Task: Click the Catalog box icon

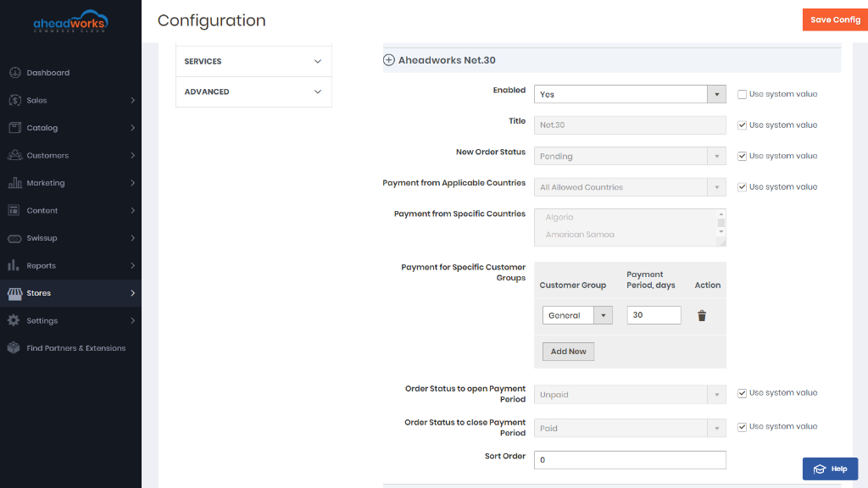Action: (15, 128)
